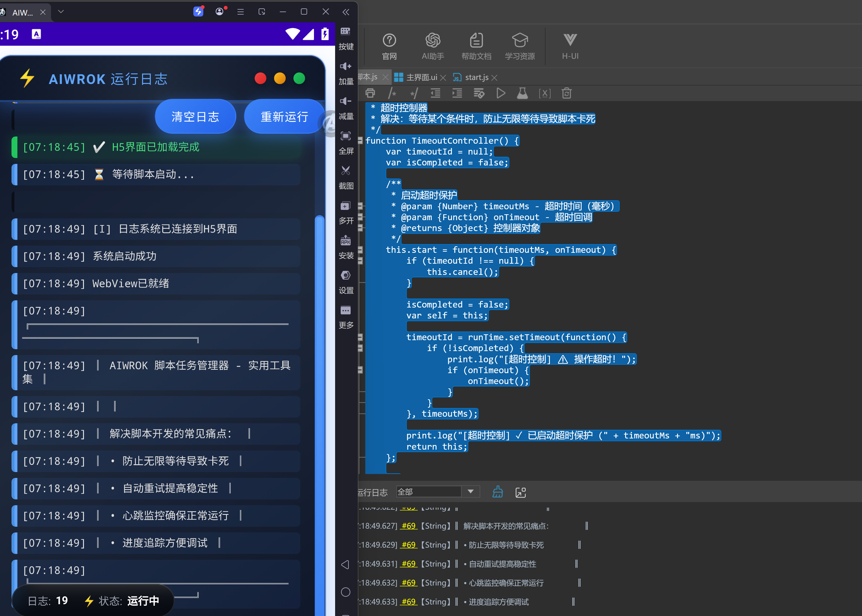Close the 主界面.ui tab

443,78
